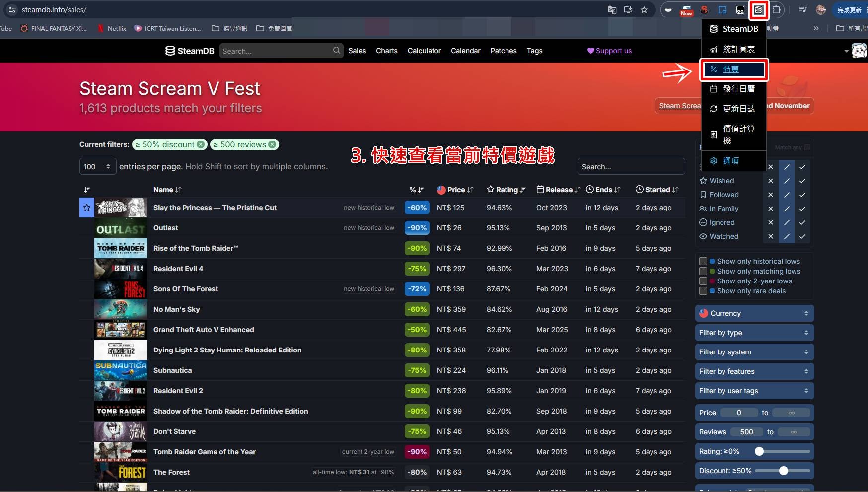This screenshot has width=868, height=492.
Task: Open the Calculator nav item
Action: coord(424,51)
